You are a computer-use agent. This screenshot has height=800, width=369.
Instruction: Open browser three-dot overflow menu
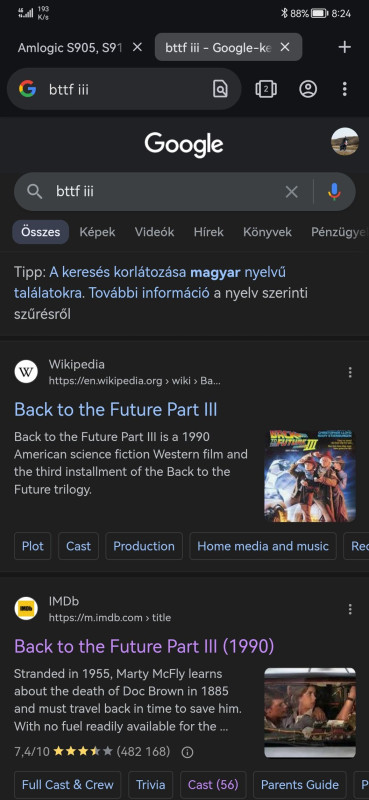pos(345,89)
